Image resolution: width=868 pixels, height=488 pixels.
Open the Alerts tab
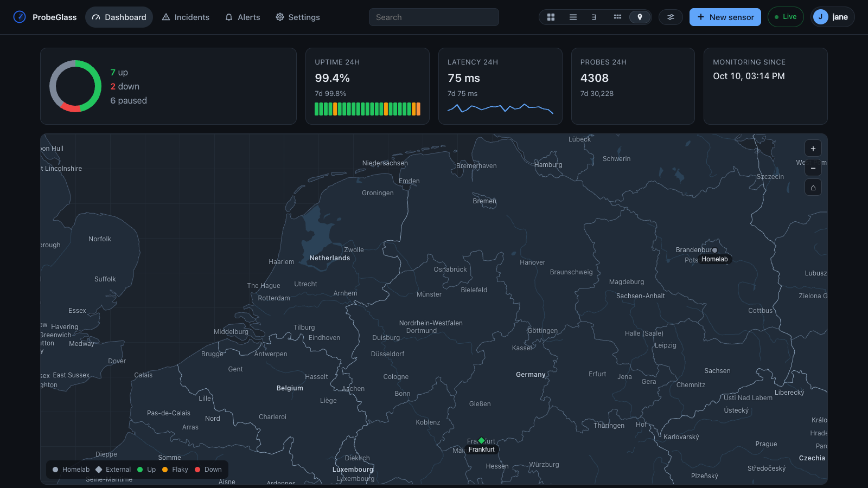242,17
